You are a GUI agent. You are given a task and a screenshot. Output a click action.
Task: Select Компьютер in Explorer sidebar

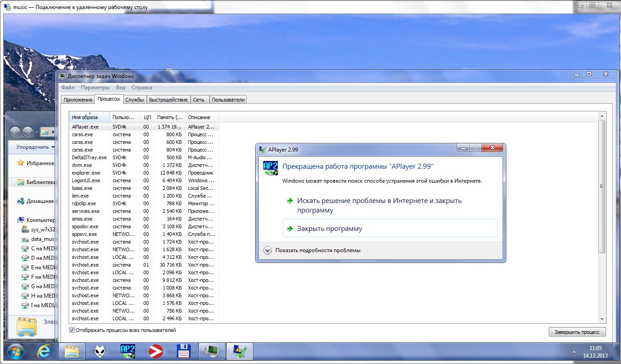point(36,220)
